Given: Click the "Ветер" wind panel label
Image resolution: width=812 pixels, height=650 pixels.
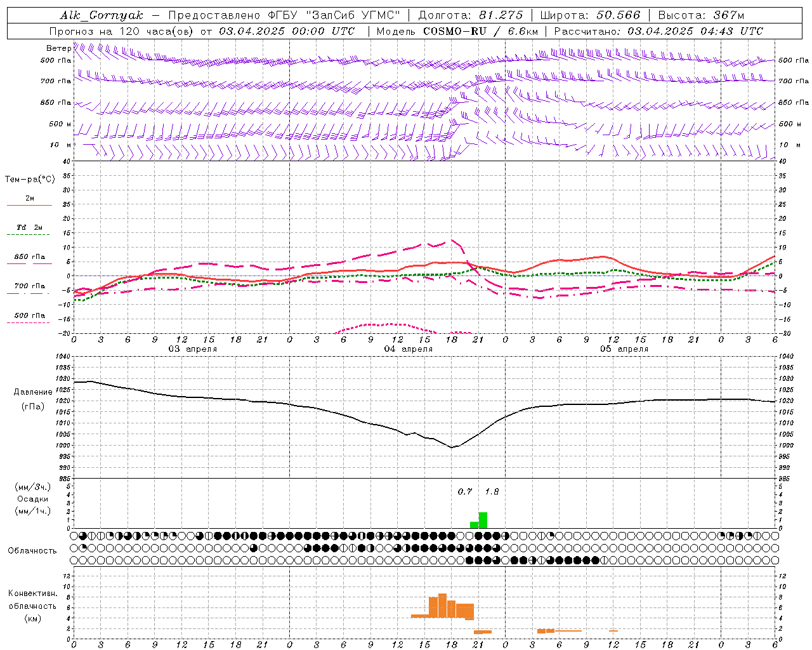Looking at the screenshot, I should 58,48.
